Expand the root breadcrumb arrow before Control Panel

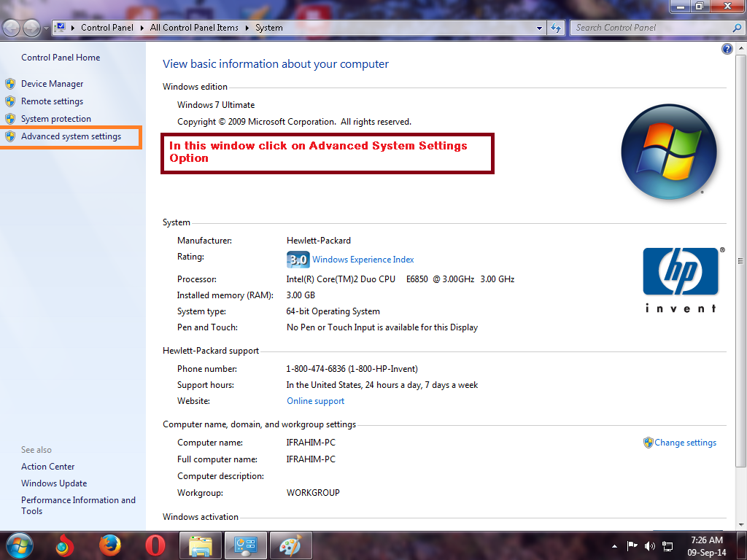[x=73, y=28]
